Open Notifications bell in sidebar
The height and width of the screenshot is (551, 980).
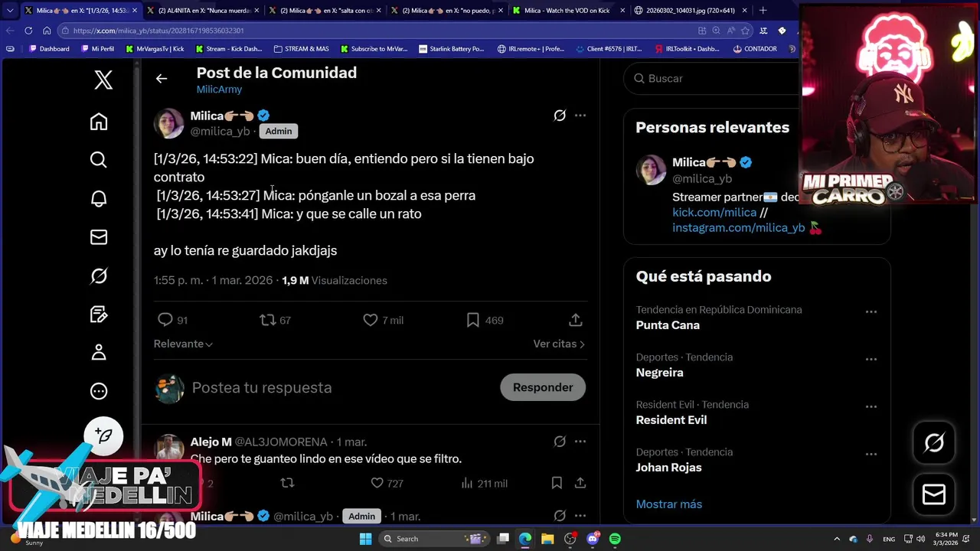click(x=99, y=198)
